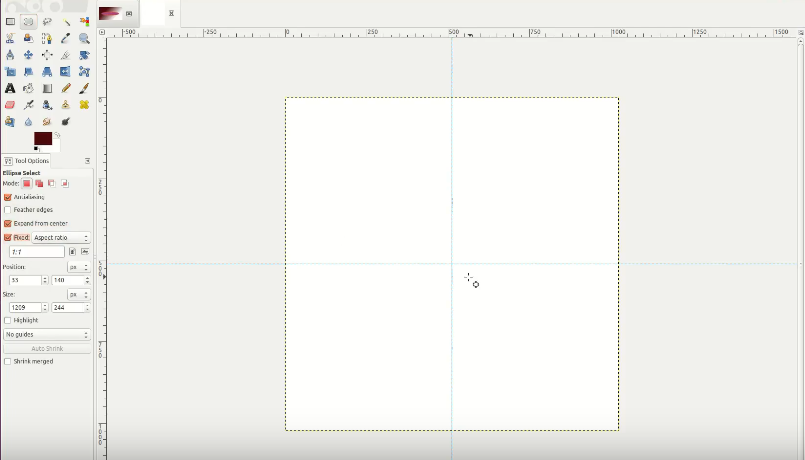Set selection mode to Add
Image resolution: width=805 pixels, height=460 pixels.
click(x=39, y=183)
